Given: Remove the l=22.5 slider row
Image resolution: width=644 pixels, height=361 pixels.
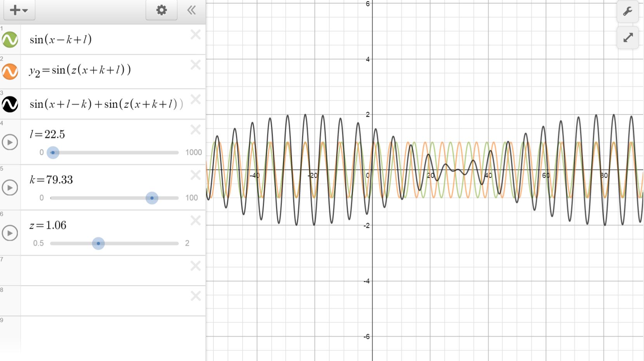Looking at the screenshot, I should [x=196, y=129].
